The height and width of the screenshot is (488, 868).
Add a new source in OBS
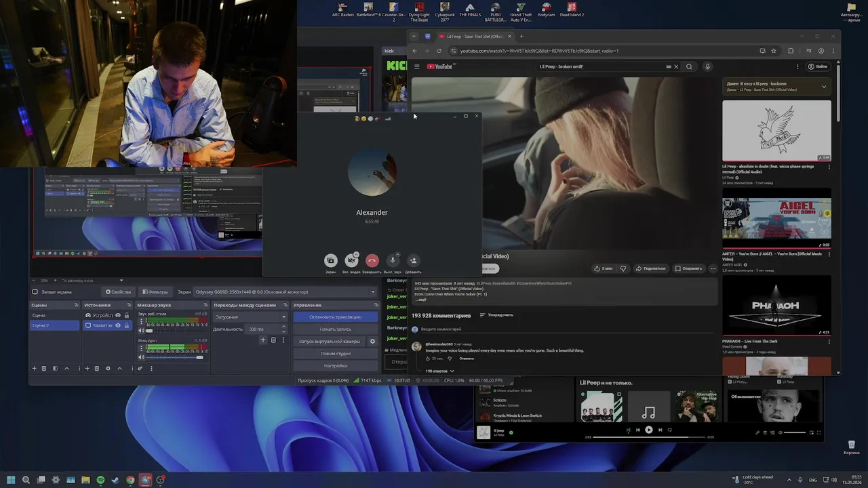(x=87, y=369)
